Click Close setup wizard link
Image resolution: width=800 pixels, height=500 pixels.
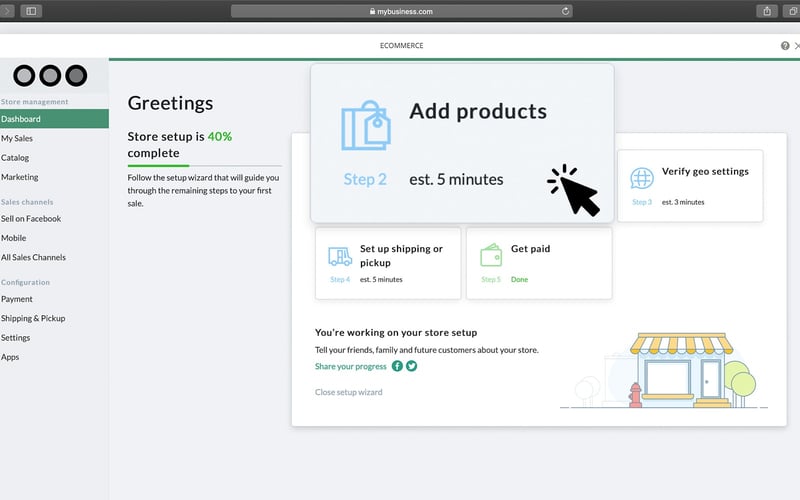348,392
